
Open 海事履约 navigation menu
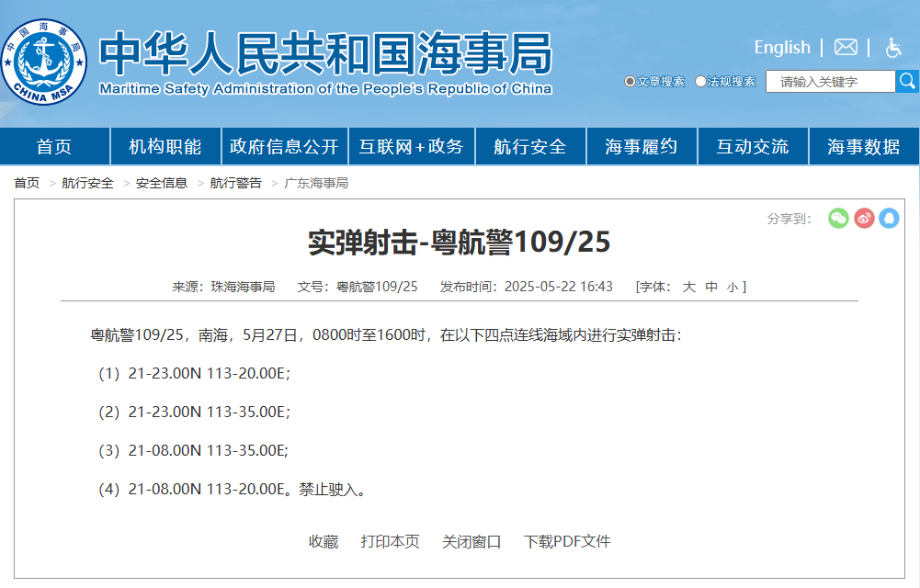tap(642, 146)
